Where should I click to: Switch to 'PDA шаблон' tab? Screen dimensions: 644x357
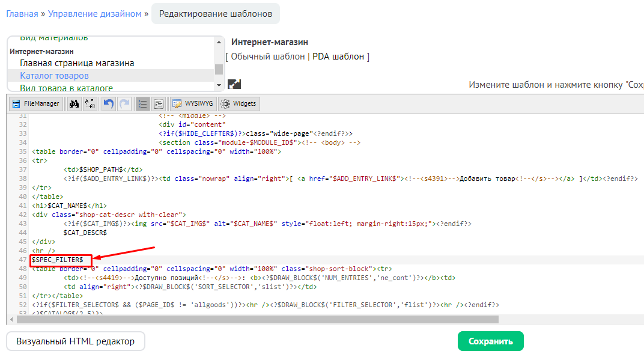click(338, 56)
